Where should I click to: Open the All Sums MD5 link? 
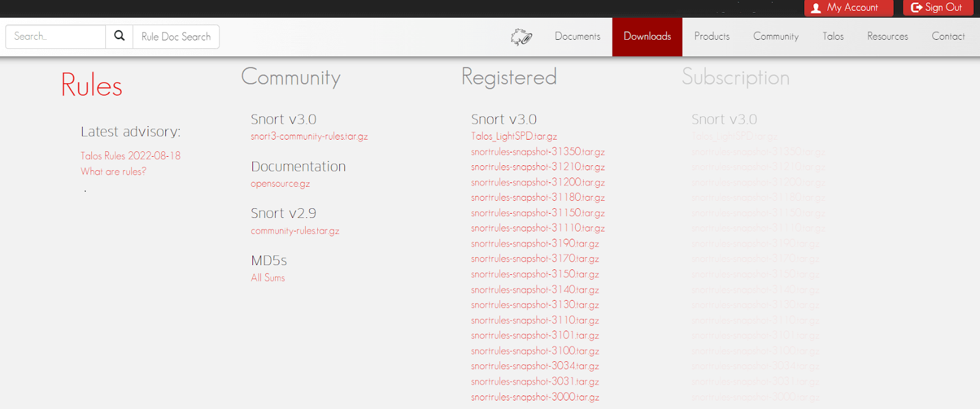click(268, 278)
